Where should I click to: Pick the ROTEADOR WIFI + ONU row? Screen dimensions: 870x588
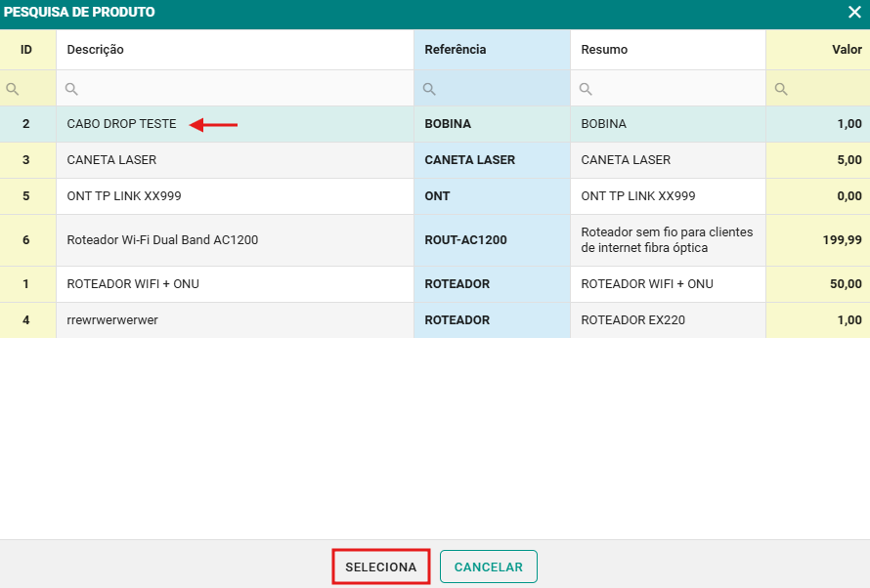(133, 284)
